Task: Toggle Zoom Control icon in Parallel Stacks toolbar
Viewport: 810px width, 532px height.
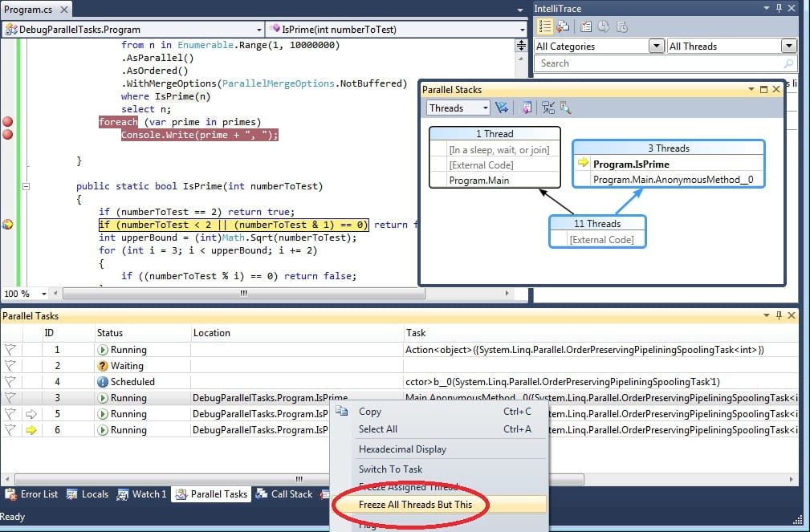Action: coord(565,108)
